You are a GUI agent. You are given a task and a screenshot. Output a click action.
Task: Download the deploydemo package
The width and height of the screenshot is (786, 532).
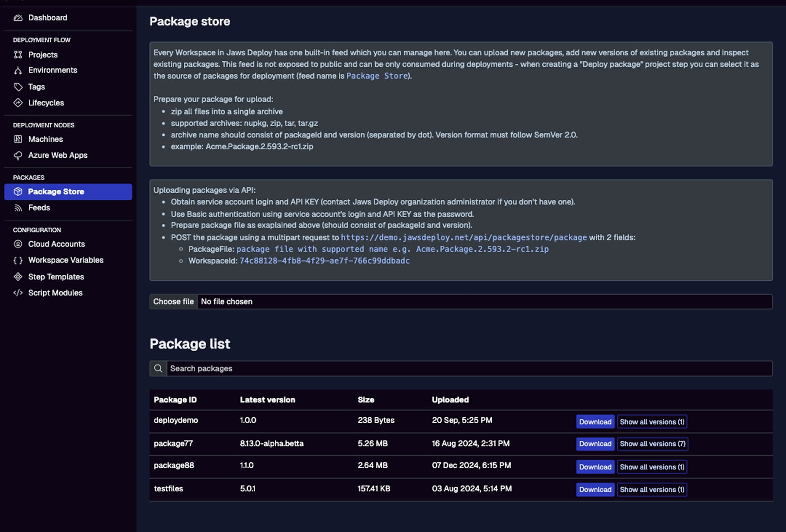pyautogui.click(x=595, y=422)
